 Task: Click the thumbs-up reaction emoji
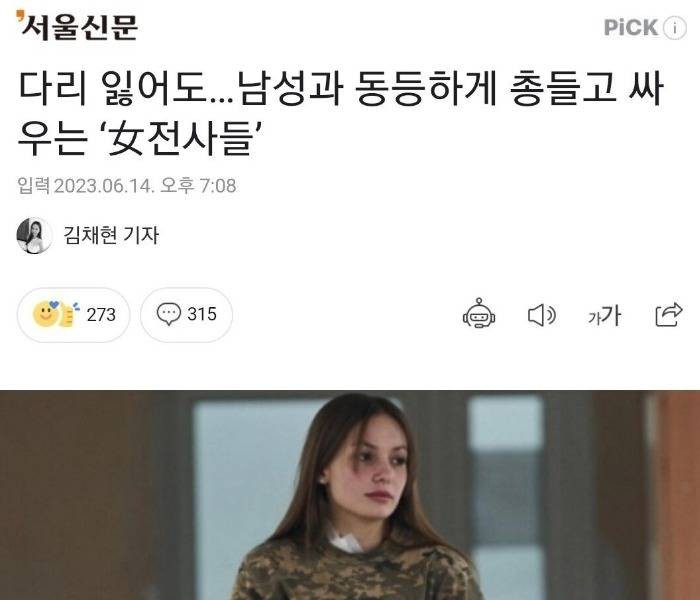[68, 313]
